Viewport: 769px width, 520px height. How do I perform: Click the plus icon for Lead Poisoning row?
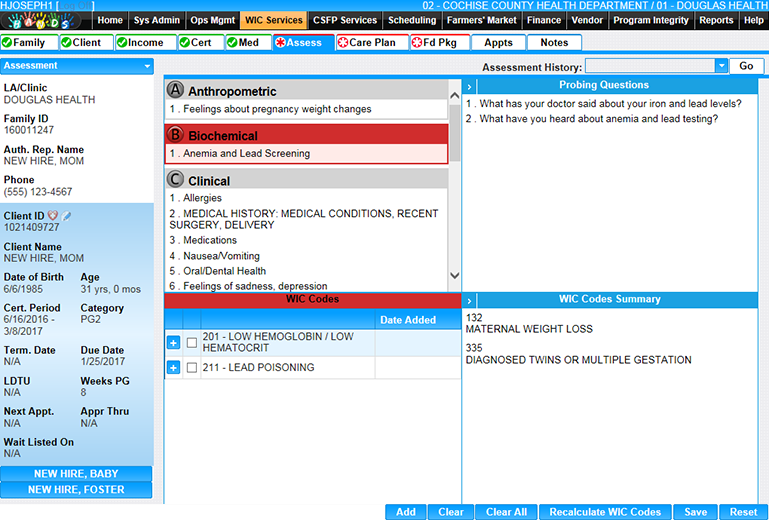coord(173,368)
